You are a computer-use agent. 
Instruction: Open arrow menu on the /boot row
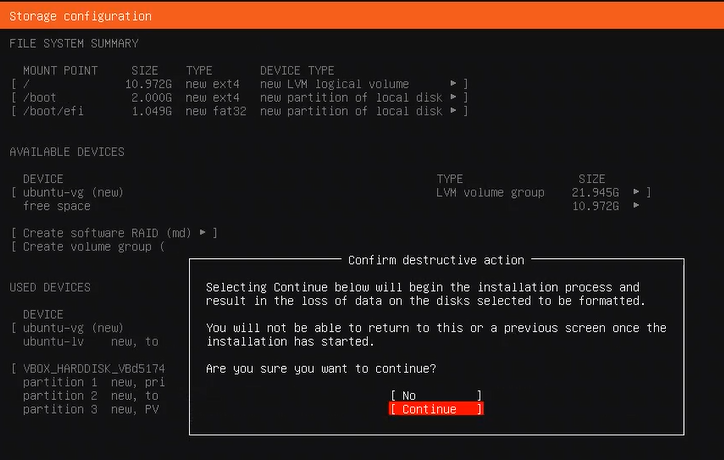tap(454, 98)
